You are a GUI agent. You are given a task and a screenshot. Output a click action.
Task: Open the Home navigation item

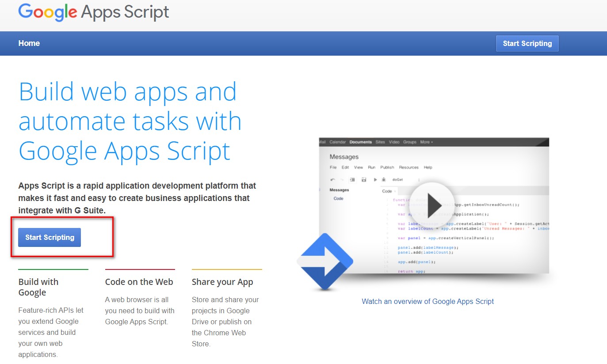29,43
